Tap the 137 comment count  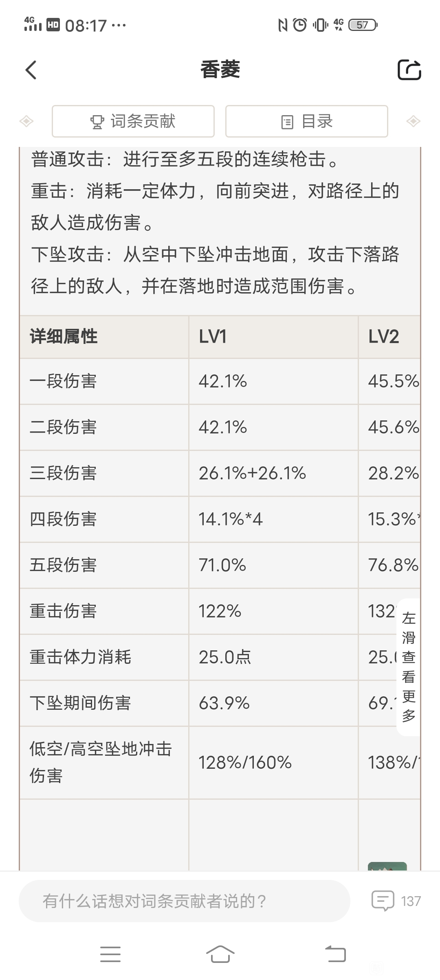click(411, 901)
